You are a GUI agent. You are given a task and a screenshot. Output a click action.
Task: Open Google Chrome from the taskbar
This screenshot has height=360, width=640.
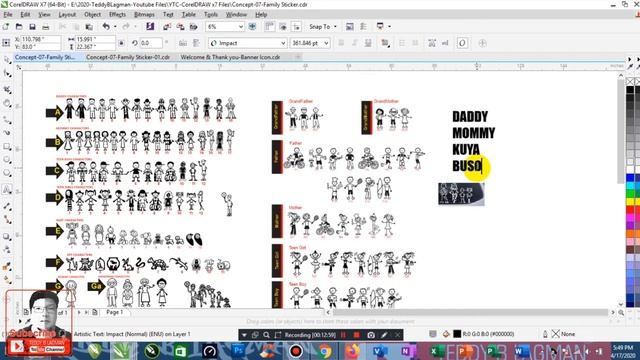[325, 351]
